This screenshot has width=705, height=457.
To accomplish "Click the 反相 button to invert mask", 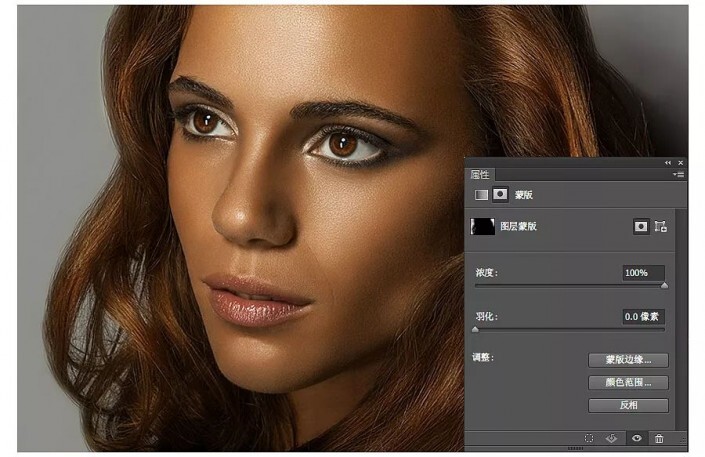I will click(628, 405).
